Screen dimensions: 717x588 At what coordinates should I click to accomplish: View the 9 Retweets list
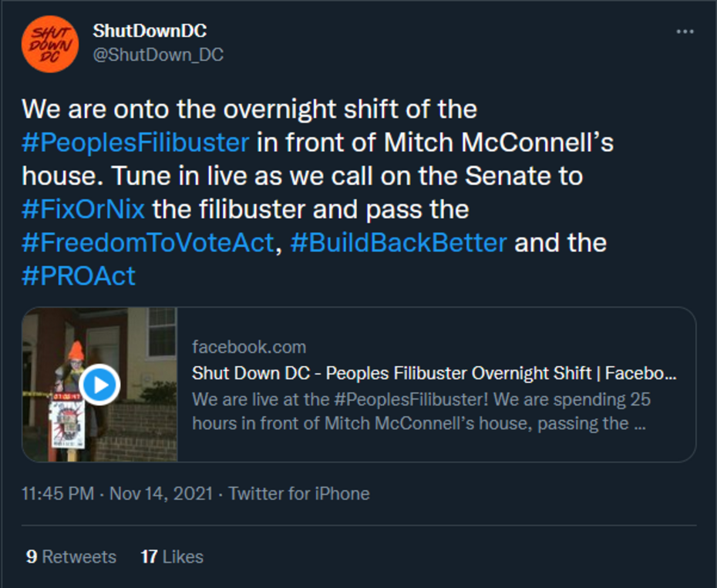71,556
